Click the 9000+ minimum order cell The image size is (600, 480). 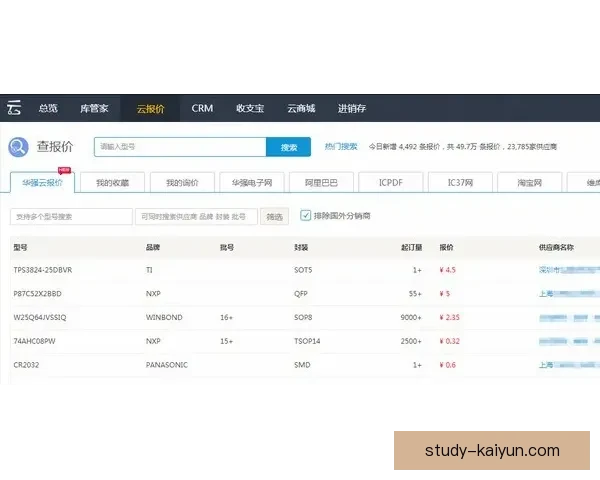(411, 317)
